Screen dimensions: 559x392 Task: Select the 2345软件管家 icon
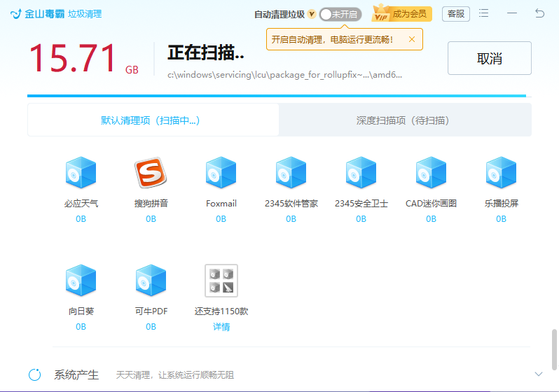(x=291, y=173)
